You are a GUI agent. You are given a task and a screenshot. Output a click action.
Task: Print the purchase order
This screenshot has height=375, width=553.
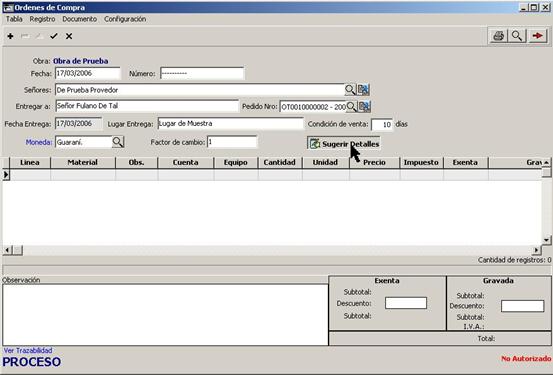tap(498, 36)
